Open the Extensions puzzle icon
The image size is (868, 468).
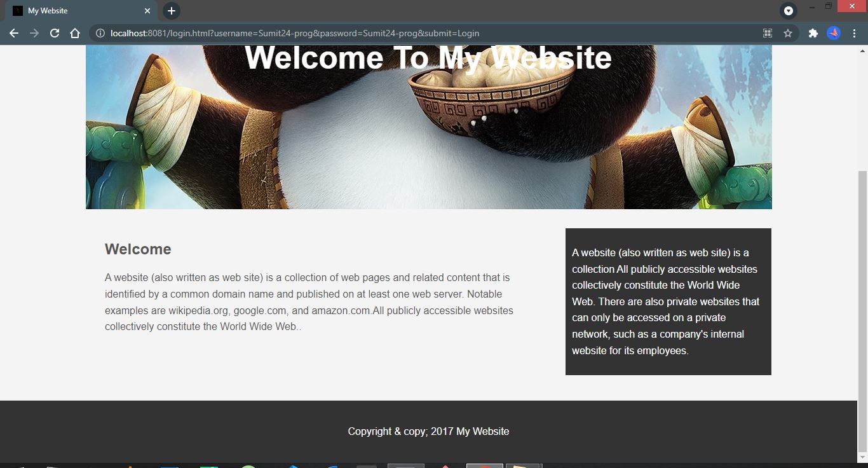point(813,33)
